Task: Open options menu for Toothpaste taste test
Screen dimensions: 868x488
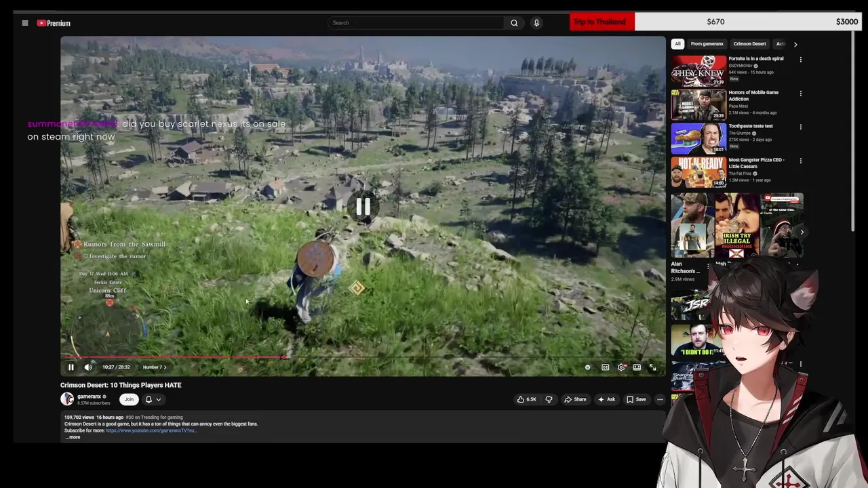Action: 800,127
